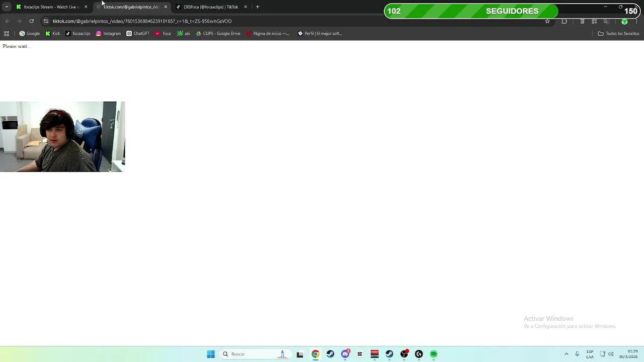Screen dimensions: 644x362
Task: View site information icon in address bar
Action: (x=46, y=21)
